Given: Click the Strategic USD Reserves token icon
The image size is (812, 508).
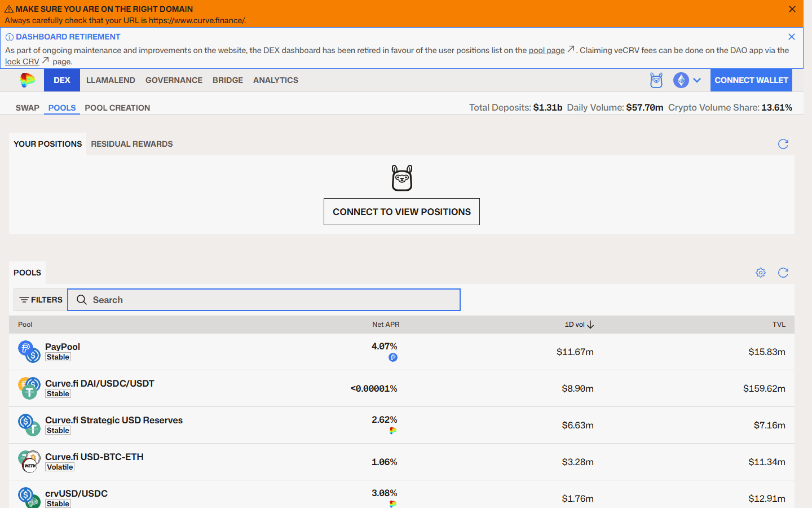Looking at the screenshot, I should click(29, 424).
